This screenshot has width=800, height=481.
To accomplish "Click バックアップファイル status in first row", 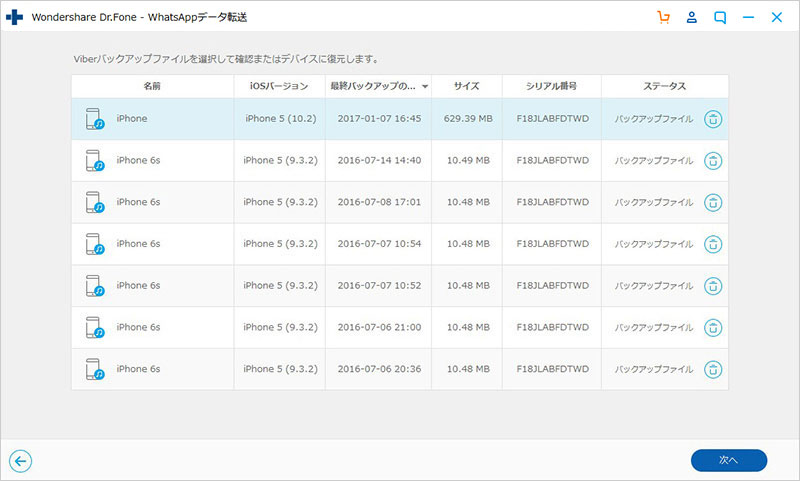I will tap(654, 119).
